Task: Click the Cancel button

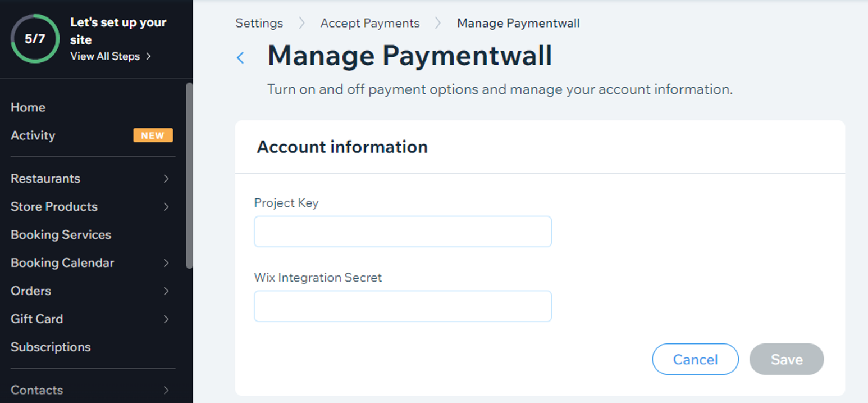Action: tap(695, 359)
